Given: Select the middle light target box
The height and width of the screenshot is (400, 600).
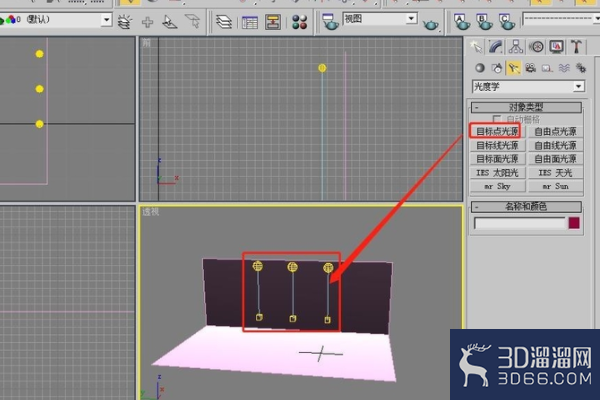Looking at the screenshot, I should (293, 318).
